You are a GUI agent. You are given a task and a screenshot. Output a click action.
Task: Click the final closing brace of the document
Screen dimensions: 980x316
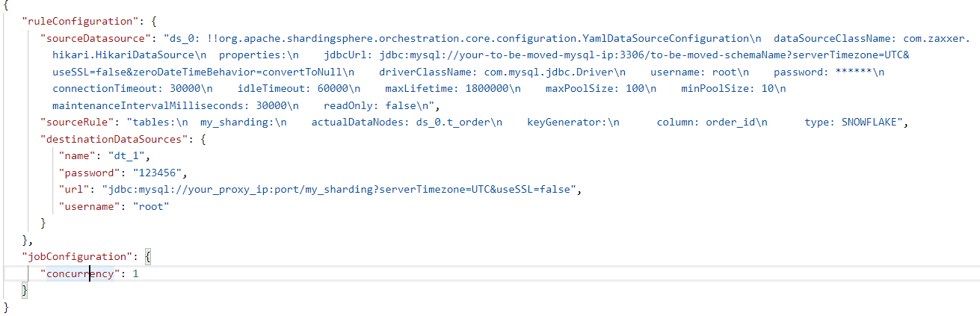point(6,307)
